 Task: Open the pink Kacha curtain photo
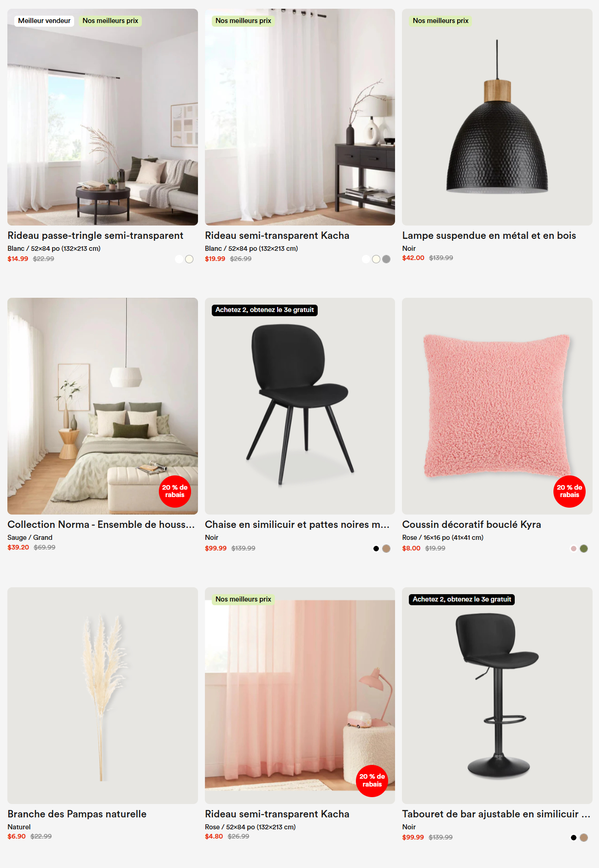point(300,695)
